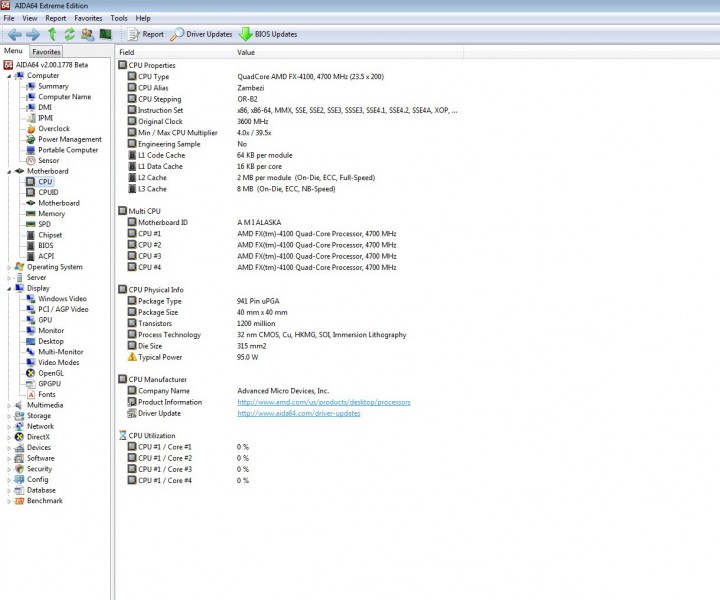This screenshot has width=720, height=600.
Task: Select the Overclock tree item
Action: pos(54,129)
